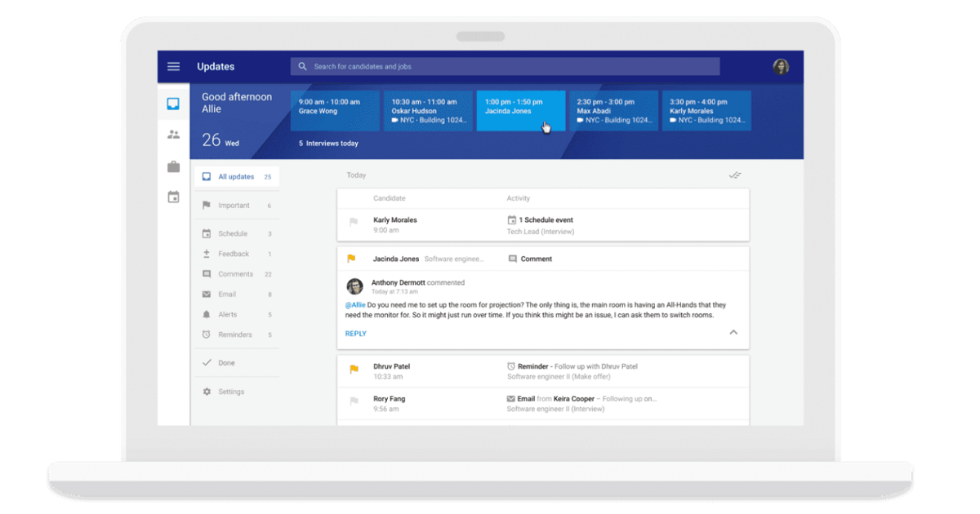Expand the Dhruv Patel reminder row
This screenshot has height=514, width=980.
pyautogui.click(x=543, y=371)
